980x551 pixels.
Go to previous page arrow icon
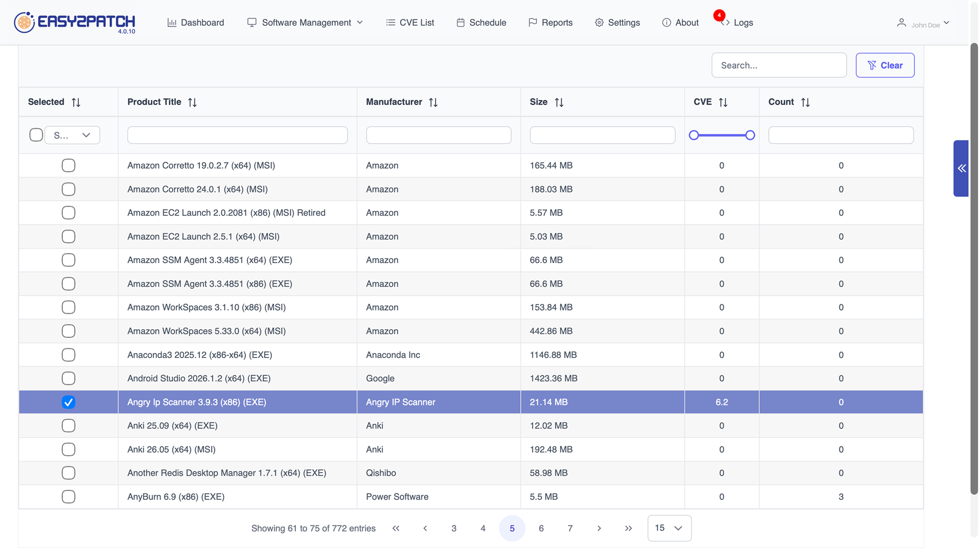(425, 528)
